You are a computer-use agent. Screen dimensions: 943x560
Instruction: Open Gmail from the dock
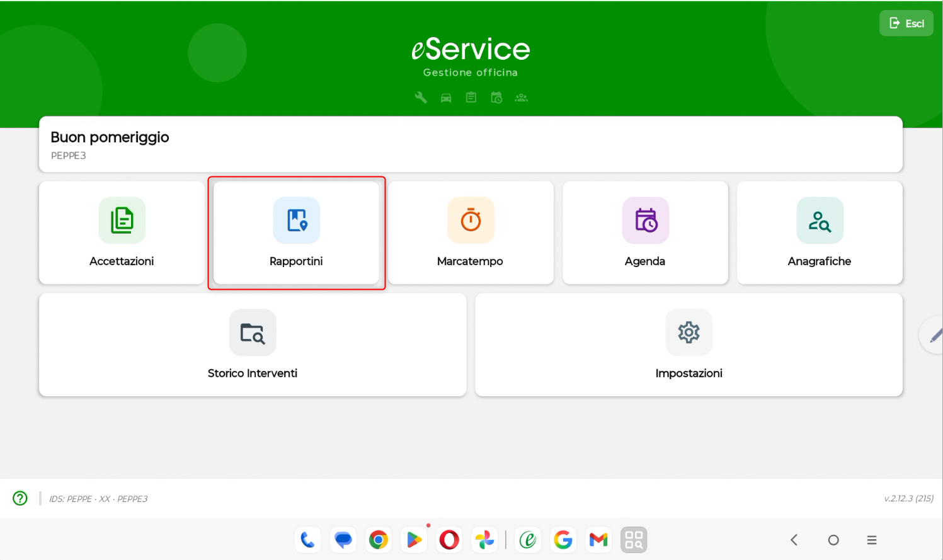click(598, 540)
